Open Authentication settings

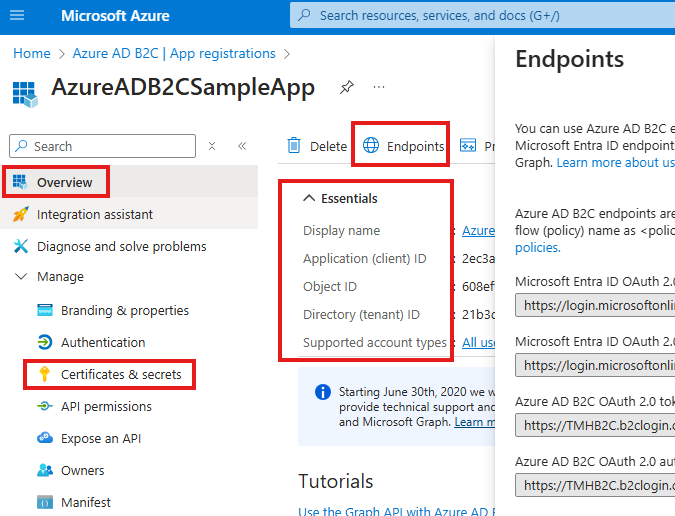[x=103, y=342]
